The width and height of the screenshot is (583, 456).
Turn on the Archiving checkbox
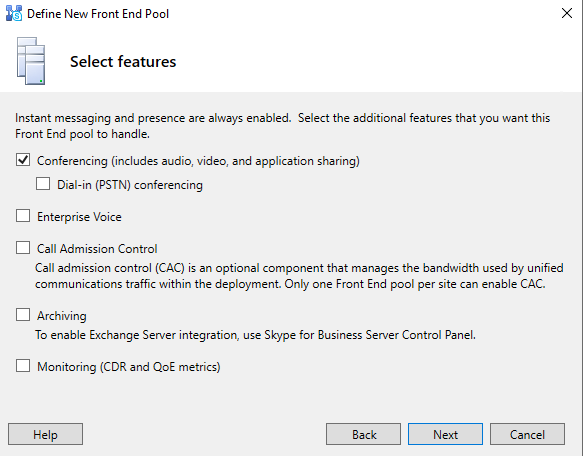[x=23, y=315]
